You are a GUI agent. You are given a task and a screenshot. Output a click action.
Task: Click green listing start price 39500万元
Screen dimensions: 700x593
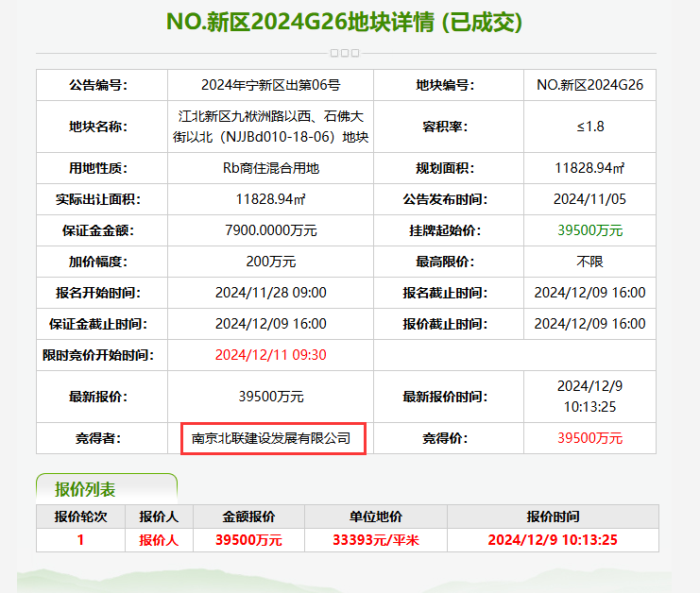click(x=589, y=230)
